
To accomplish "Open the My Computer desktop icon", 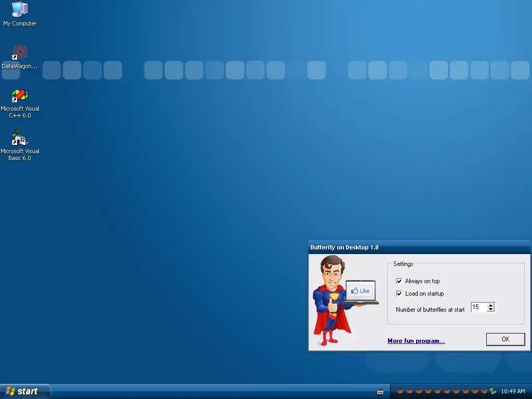I will coord(20,14).
